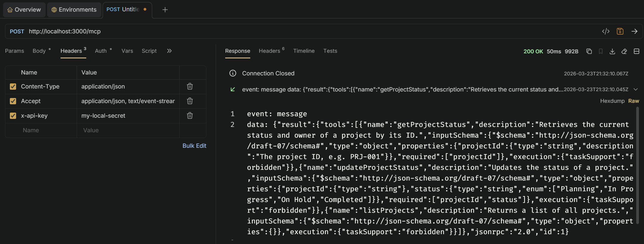This screenshot has width=644, height=244.
Task: Clear the response with the eraser icon
Action: click(624, 51)
